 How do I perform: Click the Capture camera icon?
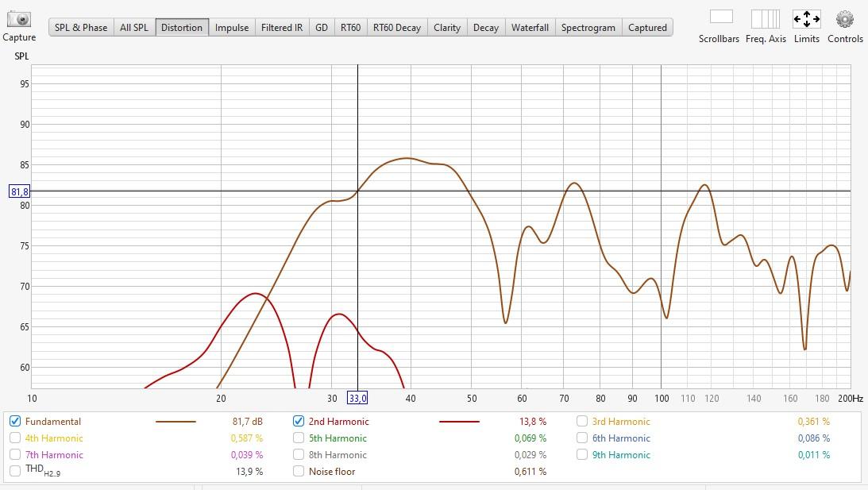(x=19, y=19)
